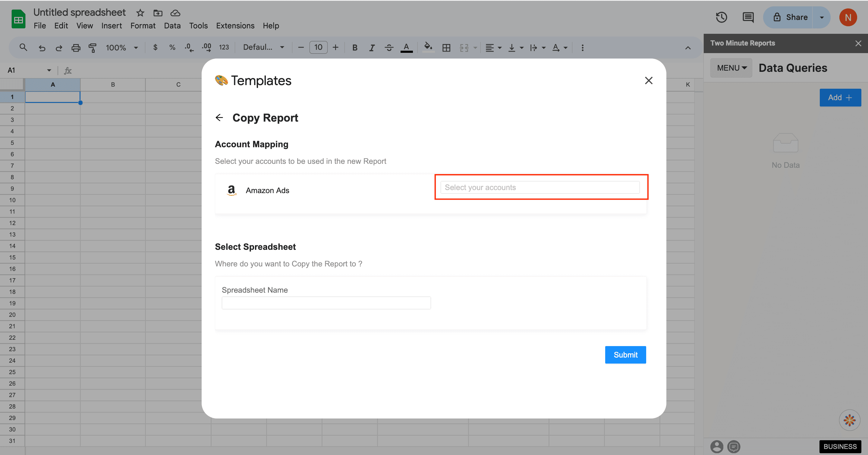Click the borders grid icon
868x455 pixels.
(x=446, y=48)
